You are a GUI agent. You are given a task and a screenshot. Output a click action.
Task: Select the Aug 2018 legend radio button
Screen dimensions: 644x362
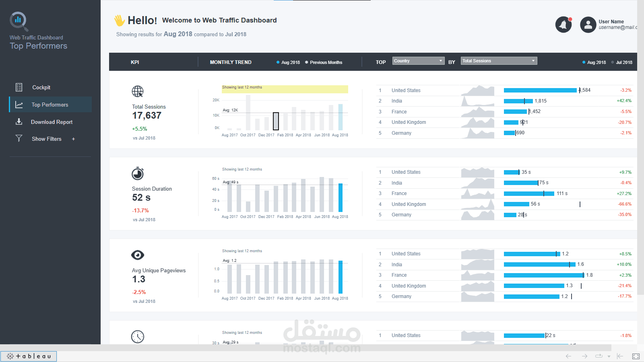pos(278,62)
